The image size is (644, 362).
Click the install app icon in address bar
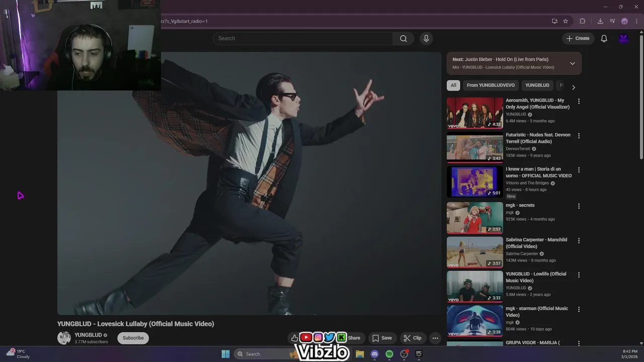pyautogui.click(x=554, y=21)
